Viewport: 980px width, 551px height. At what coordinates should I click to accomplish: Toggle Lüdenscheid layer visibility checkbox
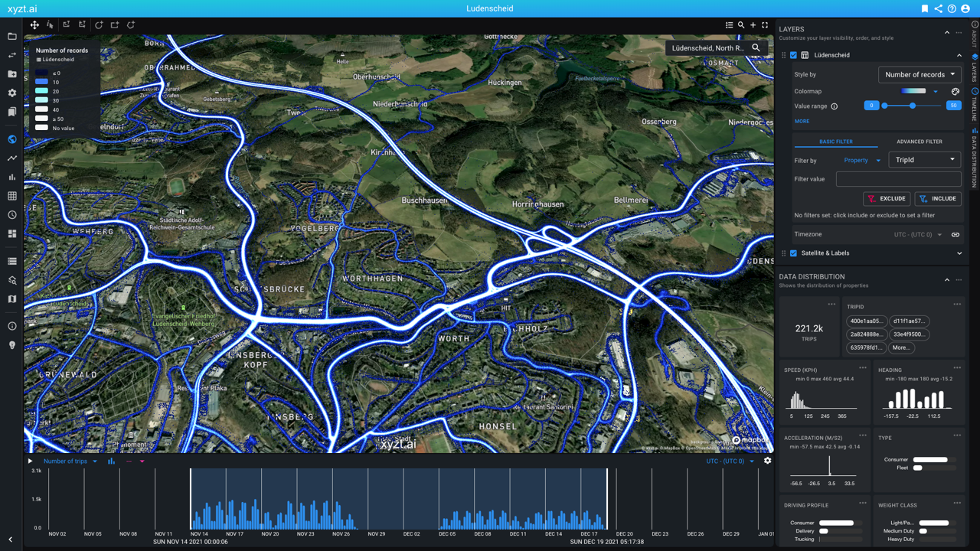[793, 55]
